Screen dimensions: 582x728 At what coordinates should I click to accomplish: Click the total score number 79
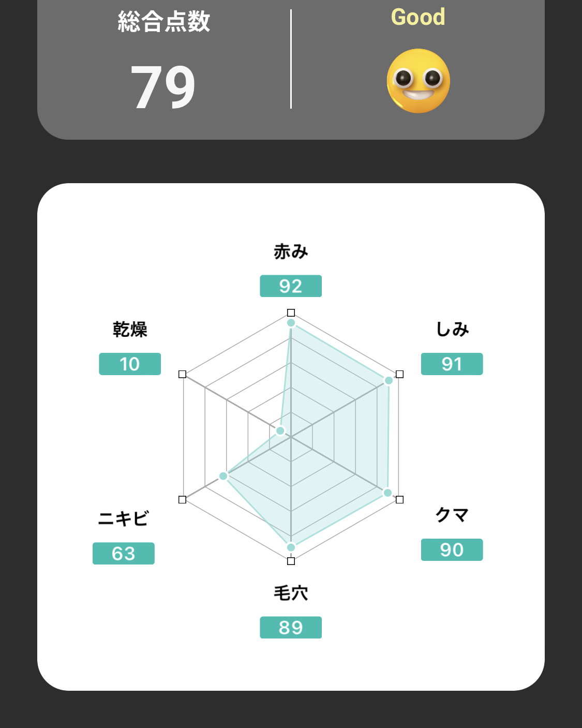163,87
